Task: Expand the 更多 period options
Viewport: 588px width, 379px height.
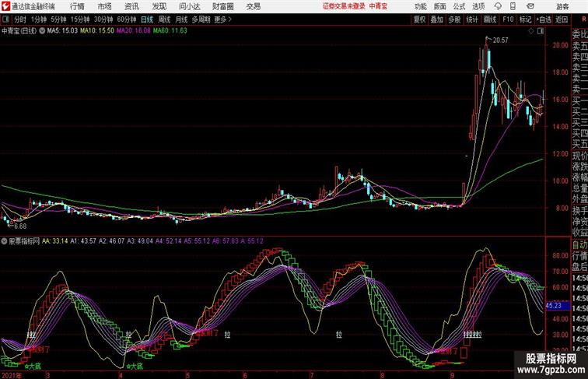Action: pos(223,19)
